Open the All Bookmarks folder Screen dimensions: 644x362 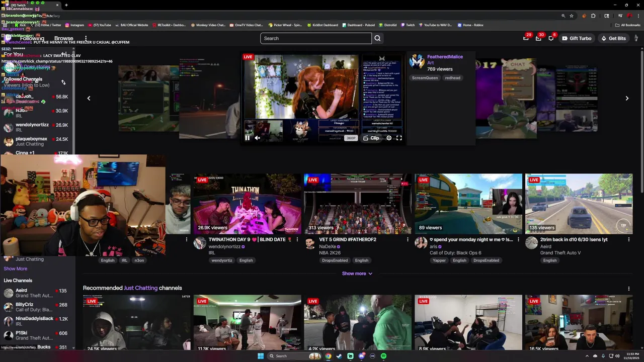pos(627,25)
